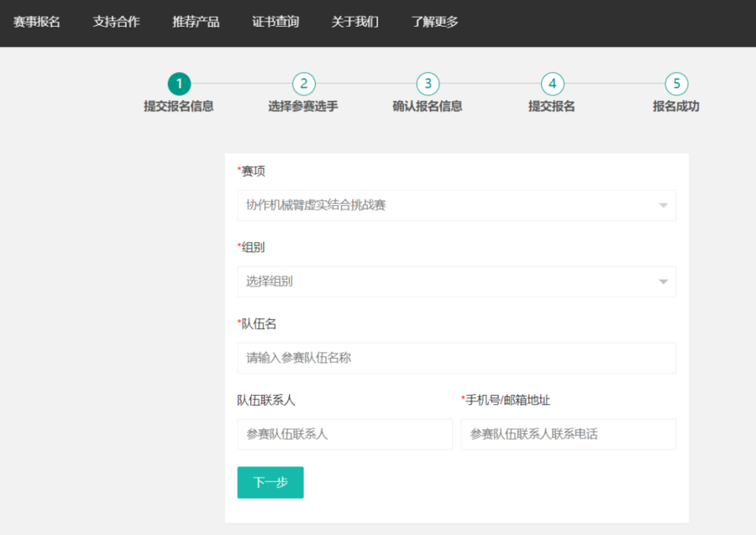The image size is (756, 535).
Task: Click the 手机号/邮箱地址 input field
Action: 568,434
